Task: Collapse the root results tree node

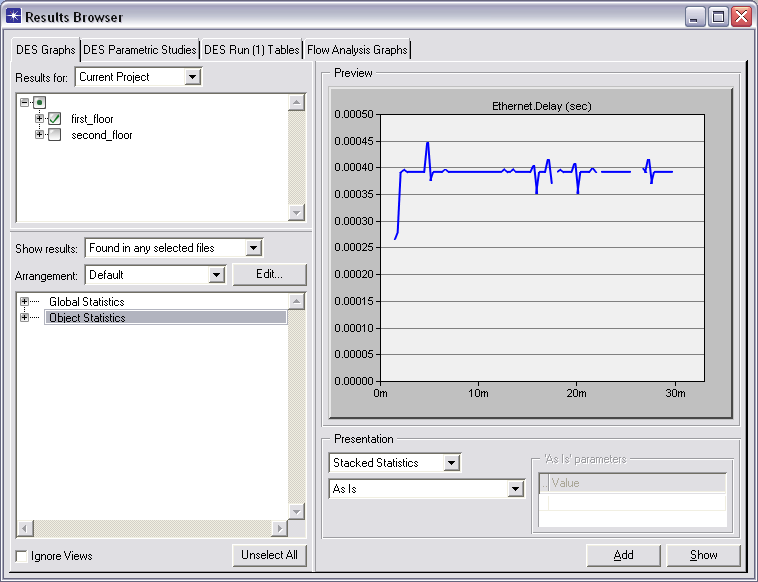Action: pos(25,102)
